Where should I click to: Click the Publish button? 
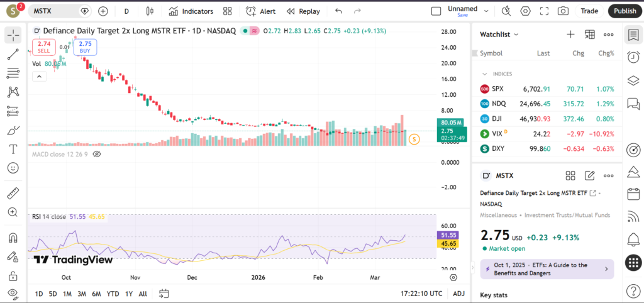tap(625, 11)
